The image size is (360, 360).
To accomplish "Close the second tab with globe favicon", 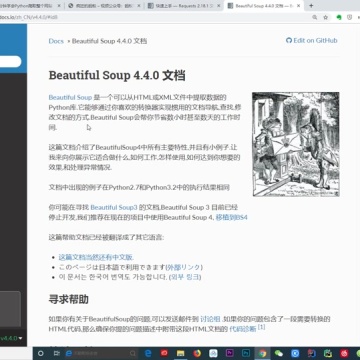I will point(139,6).
